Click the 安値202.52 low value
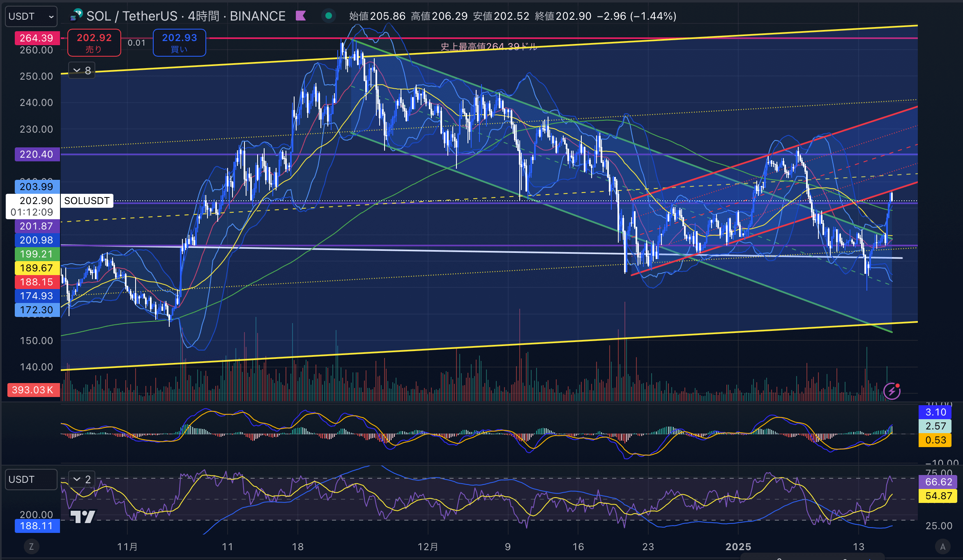Screen dimensions: 963x560 coord(501,16)
